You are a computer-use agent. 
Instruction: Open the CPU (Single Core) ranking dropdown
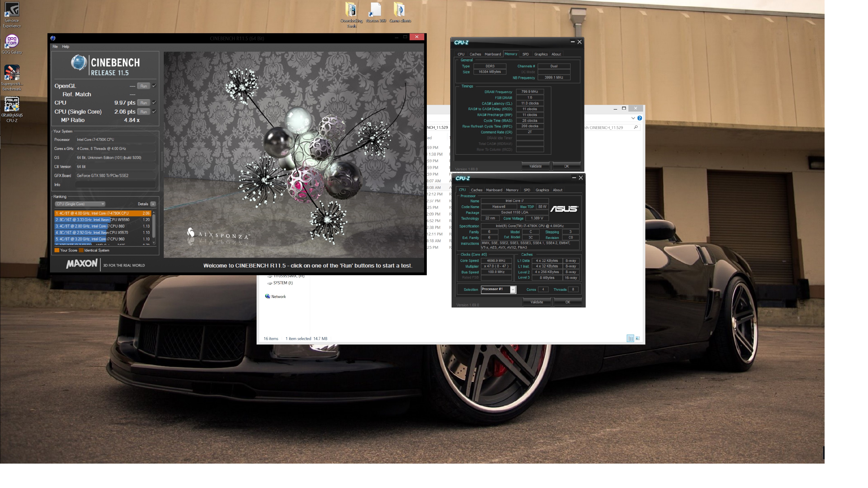tap(80, 204)
